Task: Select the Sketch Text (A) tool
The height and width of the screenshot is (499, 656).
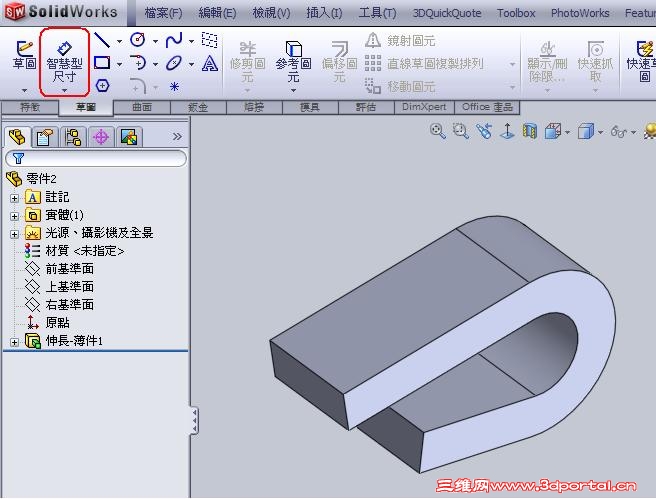Action: (210, 64)
